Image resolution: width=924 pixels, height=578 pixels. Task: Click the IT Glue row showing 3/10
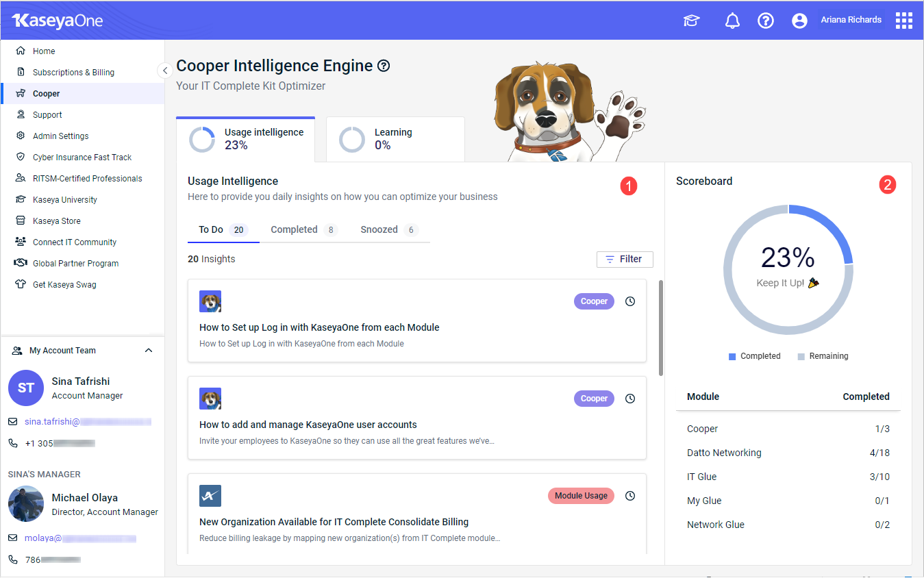point(788,477)
